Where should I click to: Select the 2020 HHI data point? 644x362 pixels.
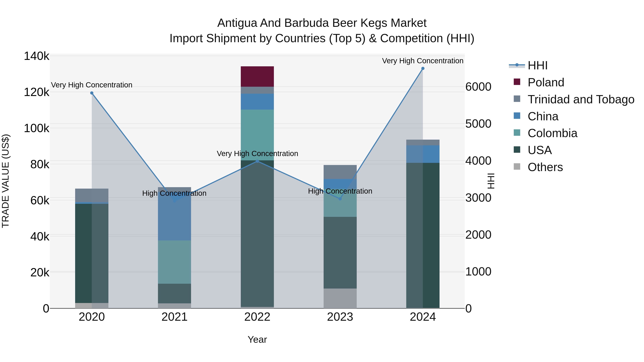[92, 93]
